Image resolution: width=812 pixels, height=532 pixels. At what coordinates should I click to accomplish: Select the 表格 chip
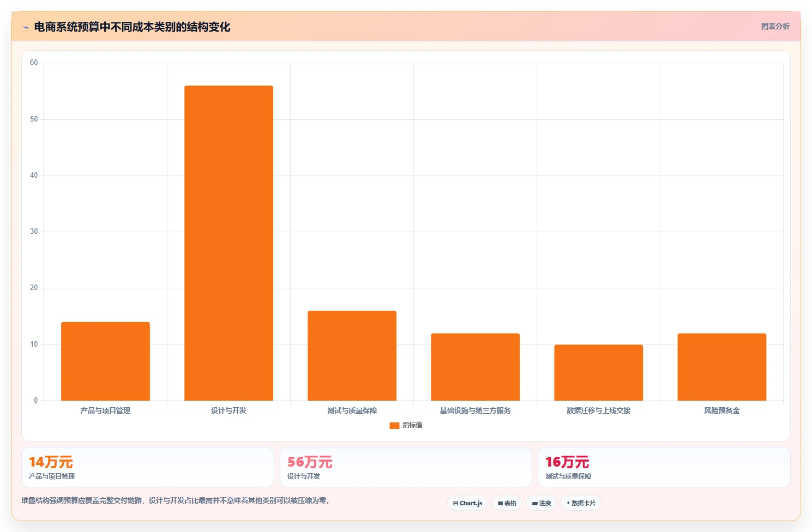(x=507, y=503)
